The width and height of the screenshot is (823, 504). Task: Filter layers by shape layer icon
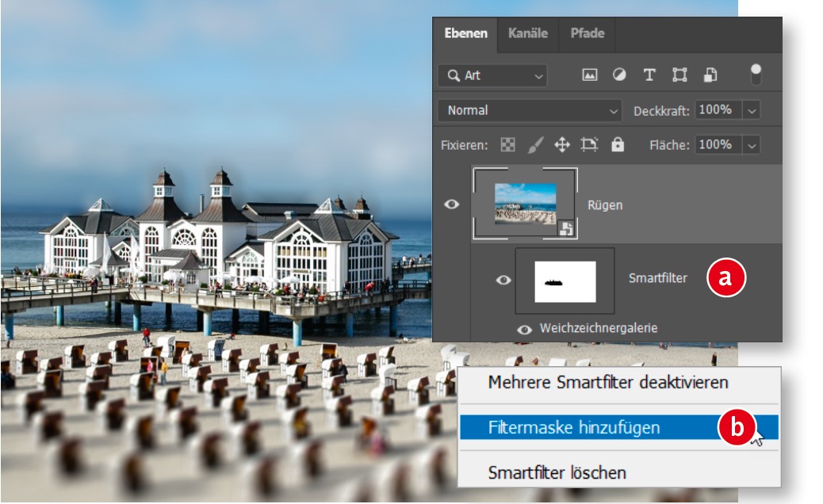pyautogui.click(x=679, y=75)
